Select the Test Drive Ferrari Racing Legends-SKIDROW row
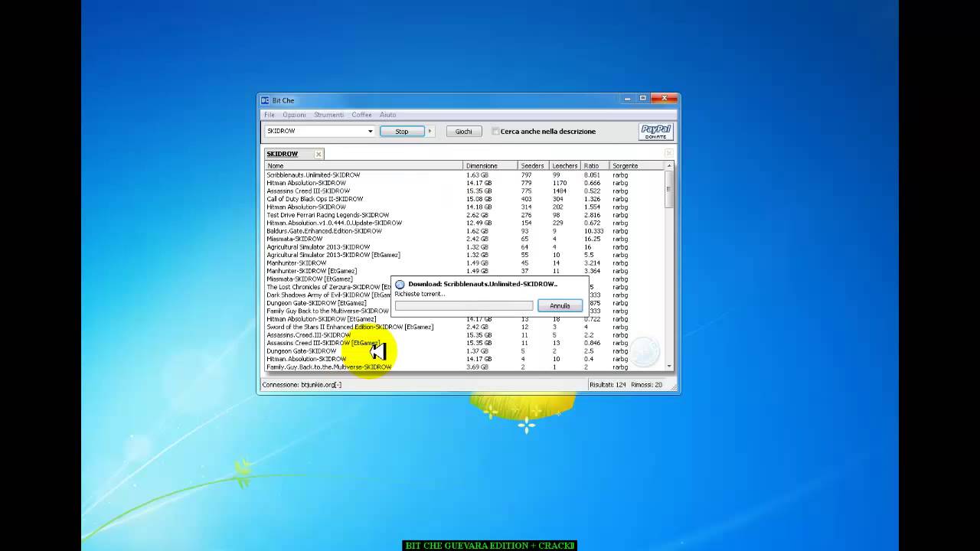980x551 pixels. pyautogui.click(x=465, y=215)
